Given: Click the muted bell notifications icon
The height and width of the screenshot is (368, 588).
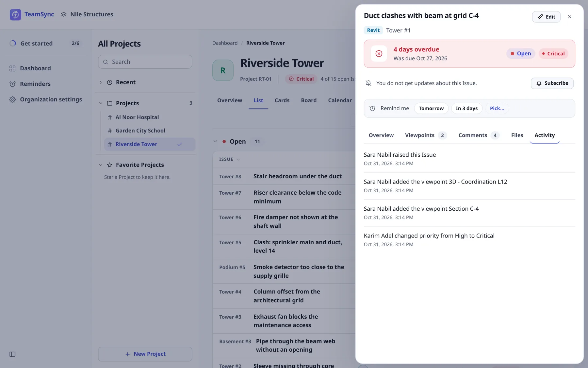Looking at the screenshot, I should click(x=368, y=83).
